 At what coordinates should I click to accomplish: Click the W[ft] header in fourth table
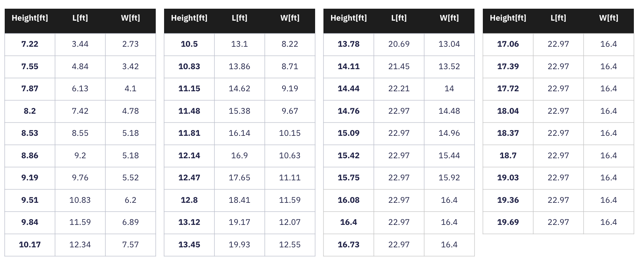coord(609,18)
